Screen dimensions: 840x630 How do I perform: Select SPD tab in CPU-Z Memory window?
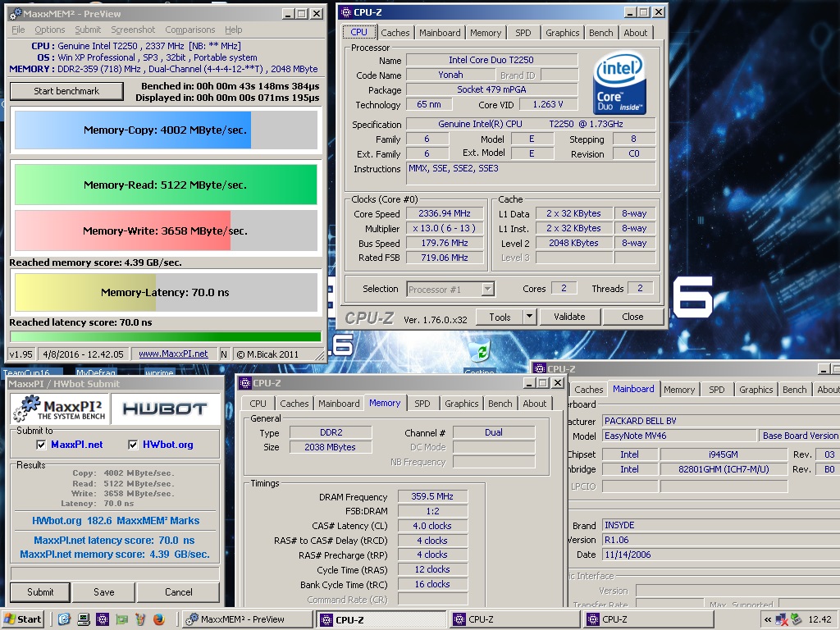(x=422, y=404)
